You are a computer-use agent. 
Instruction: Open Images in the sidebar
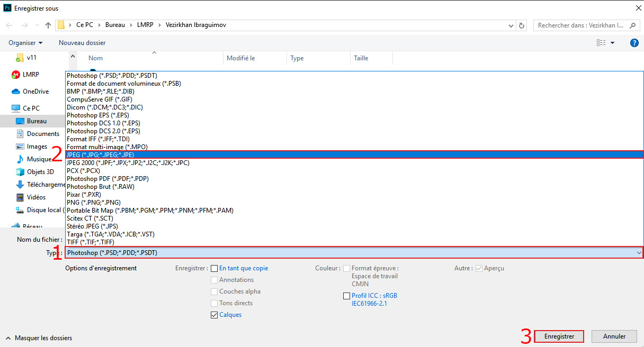tap(37, 147)
